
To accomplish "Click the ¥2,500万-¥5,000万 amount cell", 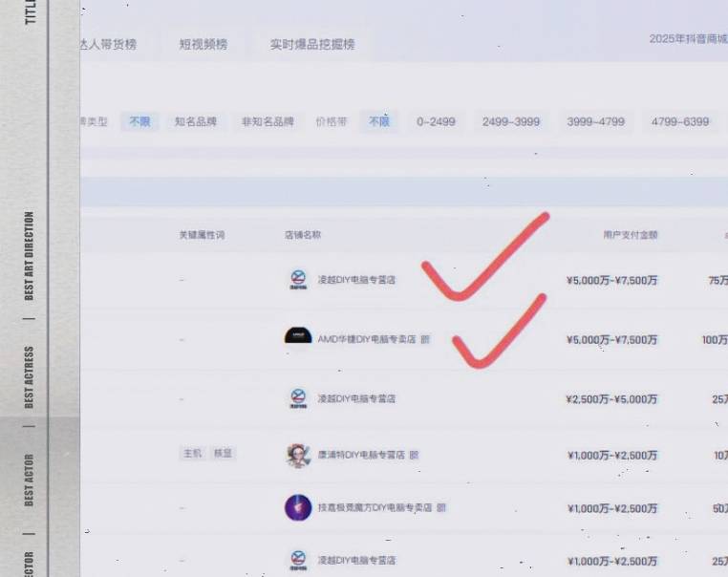I will coord(612,399).
